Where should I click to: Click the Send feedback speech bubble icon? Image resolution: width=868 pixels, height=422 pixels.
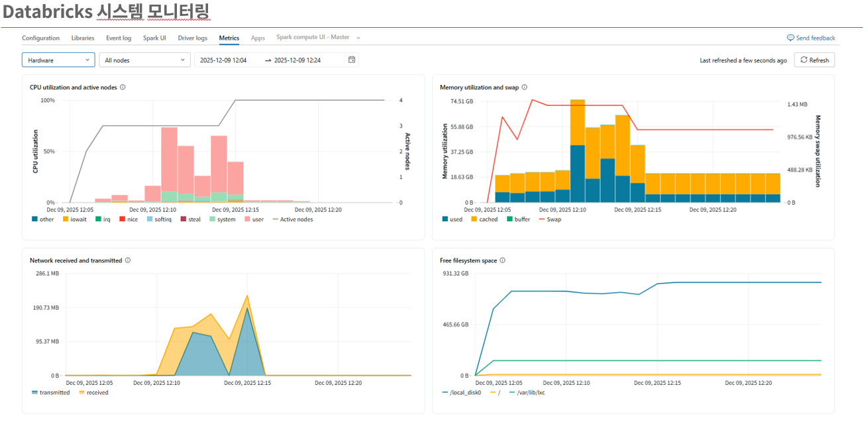(790, 38)
